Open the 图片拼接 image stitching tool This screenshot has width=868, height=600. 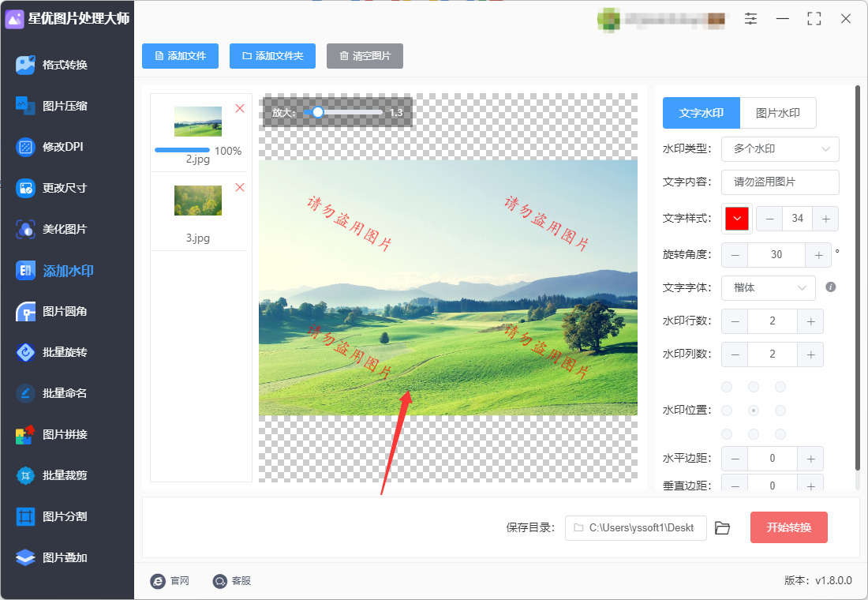tap(51, 434)
